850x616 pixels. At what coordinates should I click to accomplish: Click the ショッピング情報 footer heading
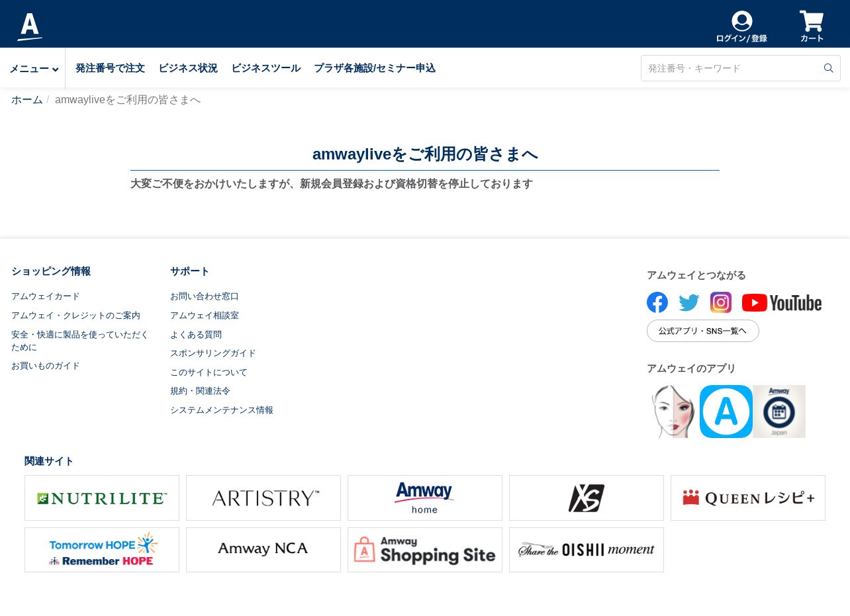coord(51,271)
